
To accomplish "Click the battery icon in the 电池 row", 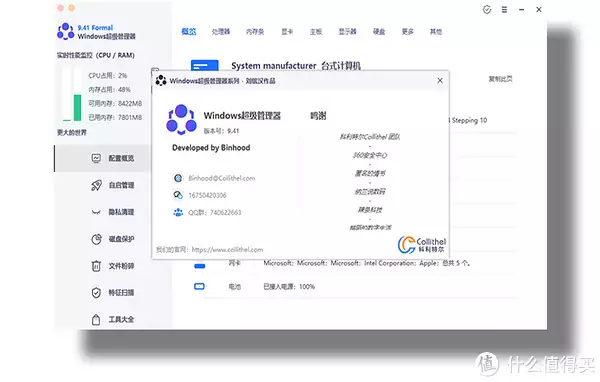I will click(199, 286).
